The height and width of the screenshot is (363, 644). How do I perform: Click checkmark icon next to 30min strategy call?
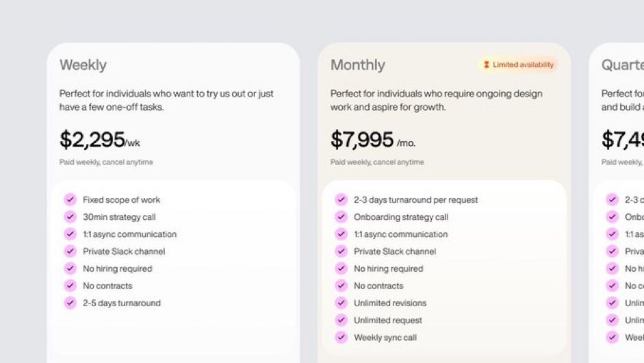pyautogui.click(x=70, y=216)
